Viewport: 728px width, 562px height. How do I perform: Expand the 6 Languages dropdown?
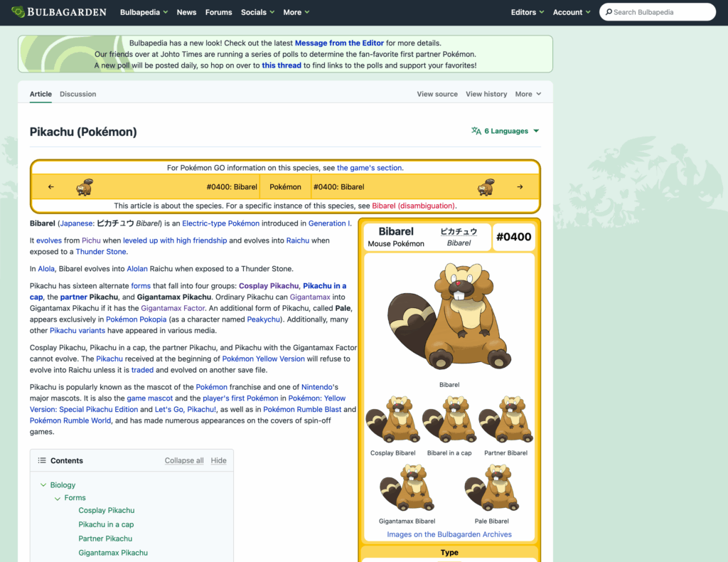[505, 131]
